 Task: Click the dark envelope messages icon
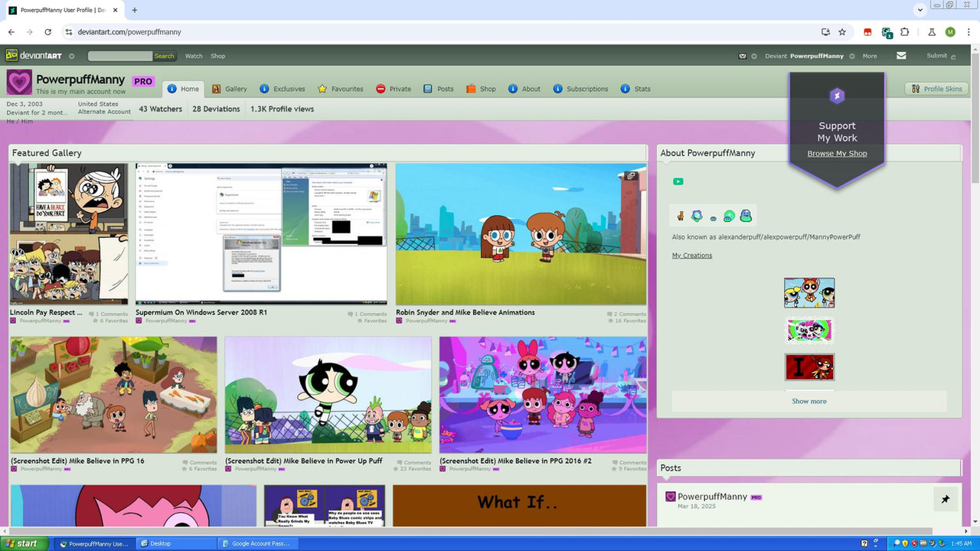coord(742,56)
